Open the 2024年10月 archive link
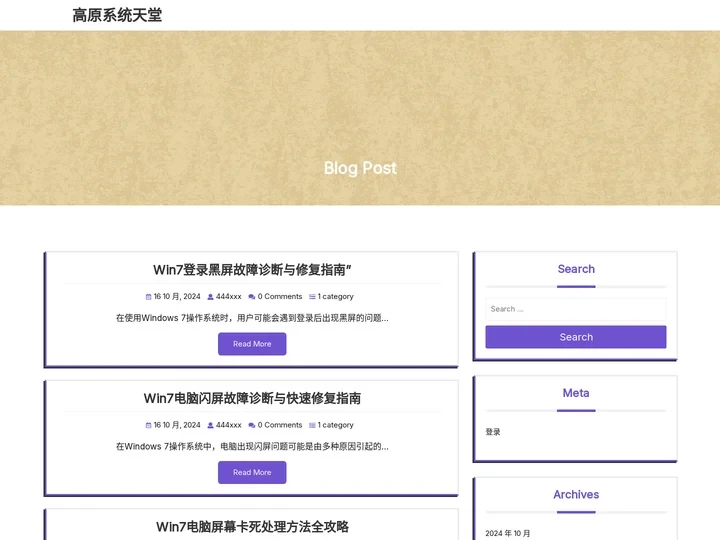Screen dimensions: 720x540 507,534
